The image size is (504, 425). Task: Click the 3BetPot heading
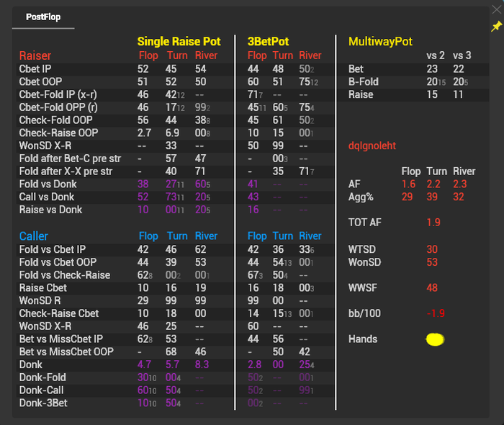point(268,42)
